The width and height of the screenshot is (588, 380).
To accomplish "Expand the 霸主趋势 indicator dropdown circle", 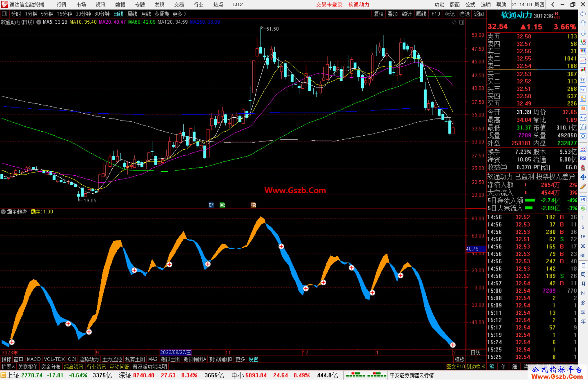I will coord(3,212).
